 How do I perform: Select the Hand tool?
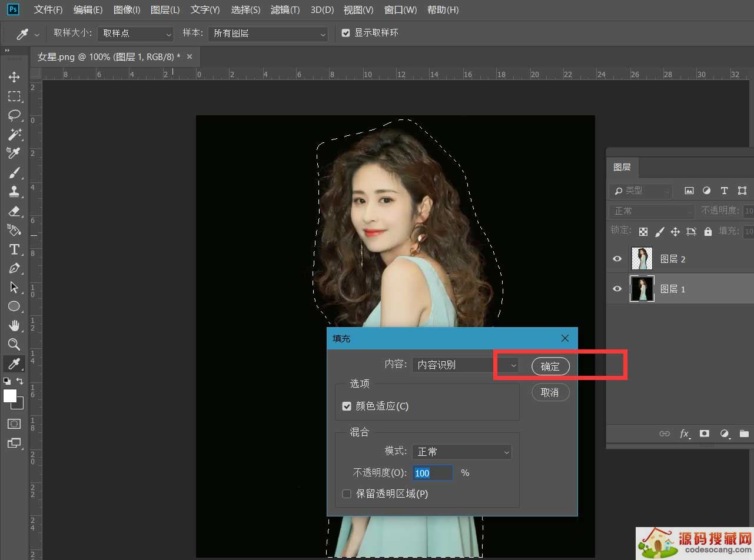click(14, 325)
